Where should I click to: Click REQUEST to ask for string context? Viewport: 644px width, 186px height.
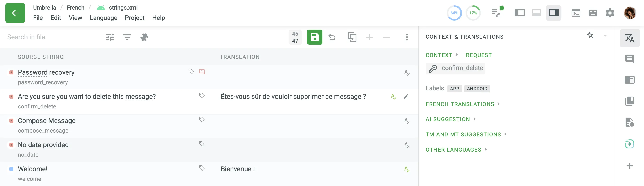click(x=479, y=55)
